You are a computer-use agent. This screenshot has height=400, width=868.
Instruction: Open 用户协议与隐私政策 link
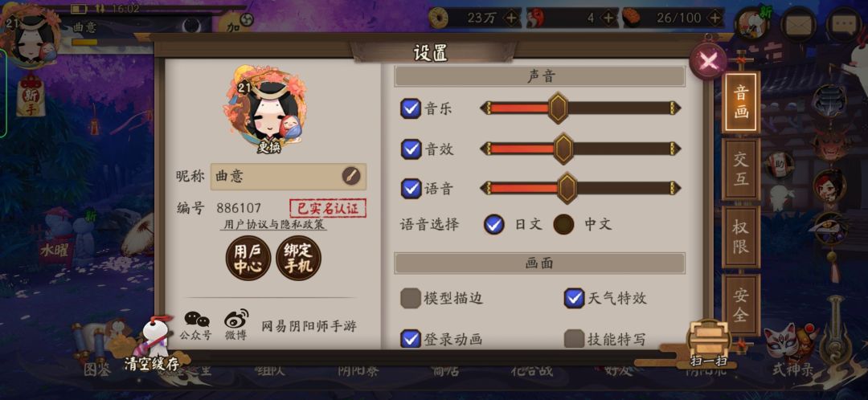[273, 225]
